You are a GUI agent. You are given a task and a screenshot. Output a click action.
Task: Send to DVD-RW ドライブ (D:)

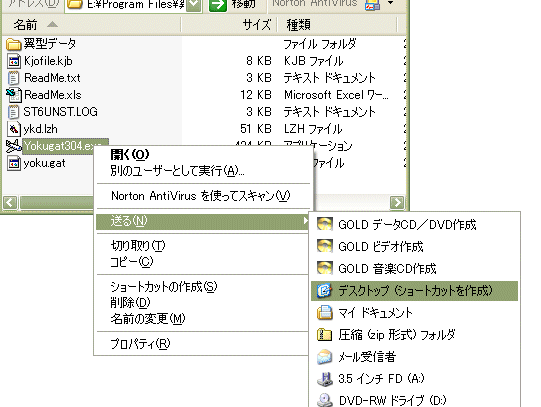pos(414,400)
